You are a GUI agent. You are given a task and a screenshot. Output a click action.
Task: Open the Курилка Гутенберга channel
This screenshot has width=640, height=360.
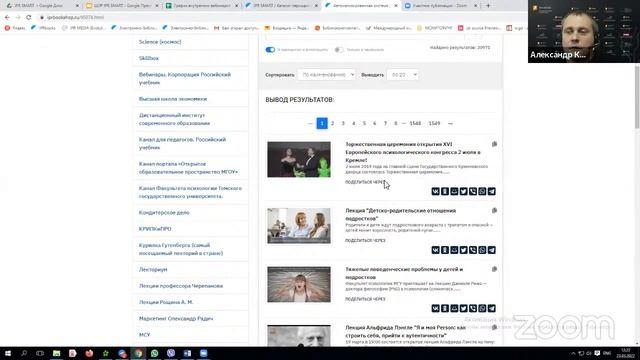click(x=181, y=249)
